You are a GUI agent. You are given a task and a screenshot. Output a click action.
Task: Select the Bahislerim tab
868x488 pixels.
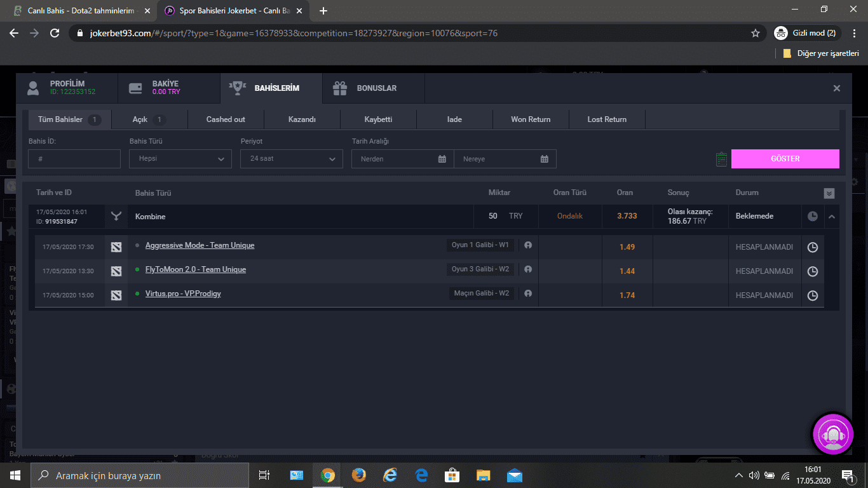tap(271, 88)
